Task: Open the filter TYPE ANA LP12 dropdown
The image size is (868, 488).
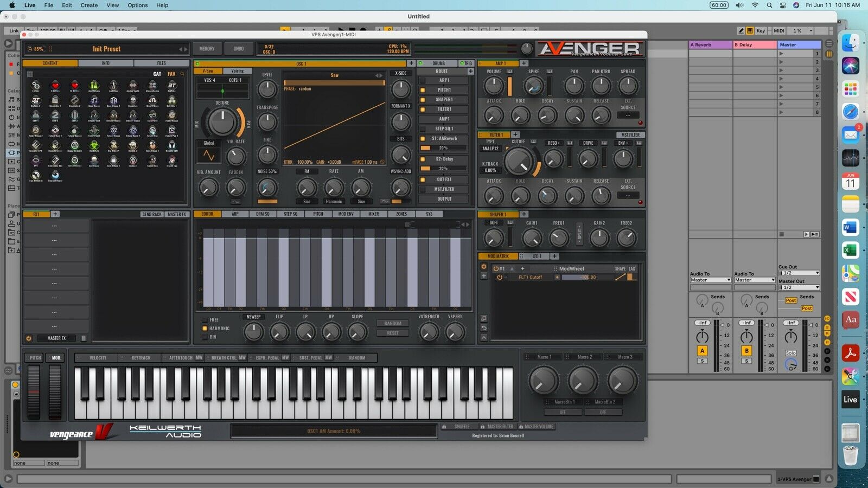Action: 490,149
